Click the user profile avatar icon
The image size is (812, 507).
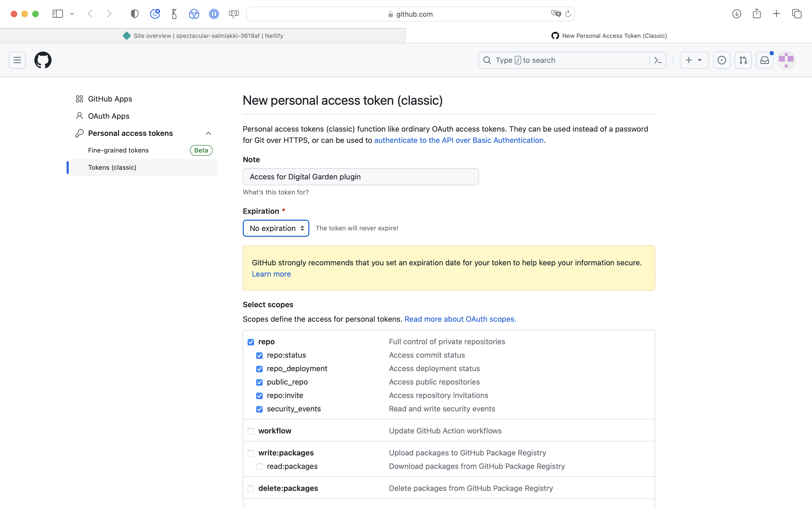787,60
